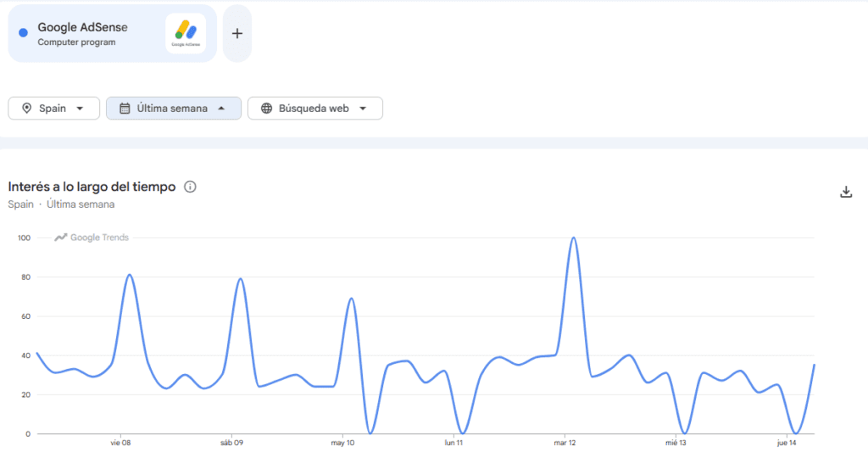Click the Computer program subtitle text

tap(76, 42)
